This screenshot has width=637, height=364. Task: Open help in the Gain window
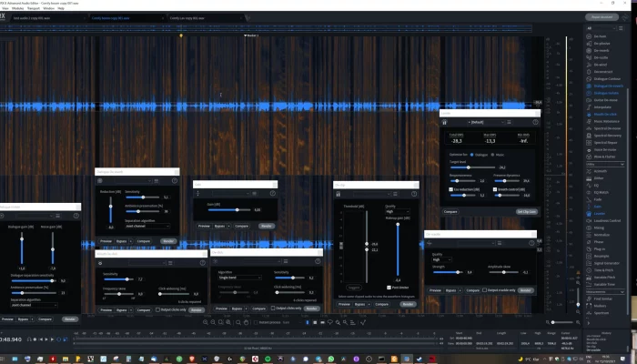click(273, 193)
